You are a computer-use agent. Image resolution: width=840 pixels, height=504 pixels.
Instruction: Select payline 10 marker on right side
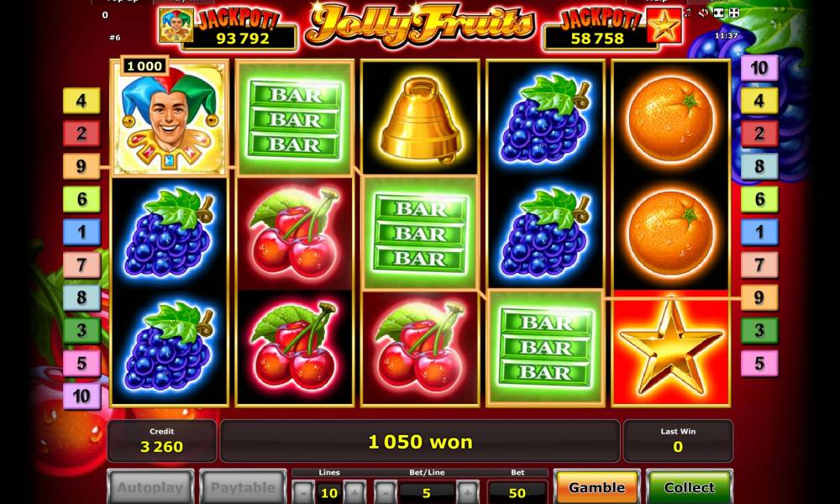[x=759, y=68]
